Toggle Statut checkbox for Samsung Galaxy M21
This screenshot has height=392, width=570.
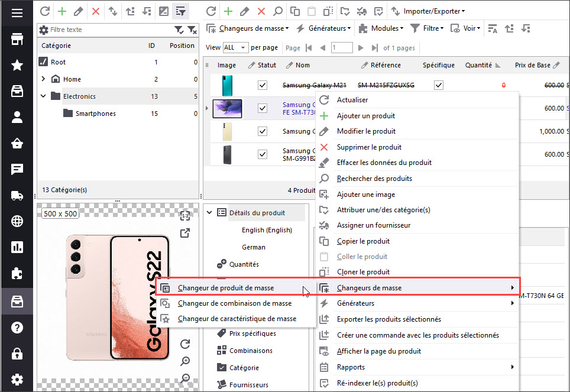[x=263, y=85]
